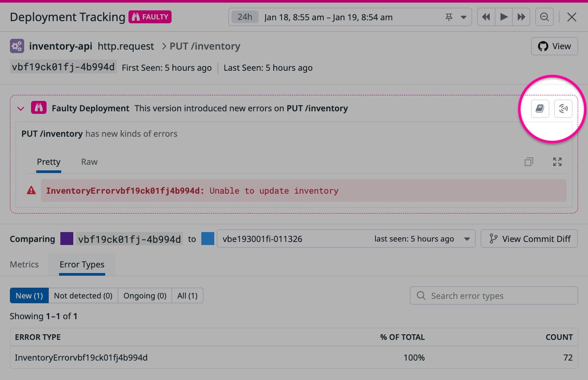The image size is (588, 380).
Task: Switch to the Raw tab
Action: tap(89, 162)
